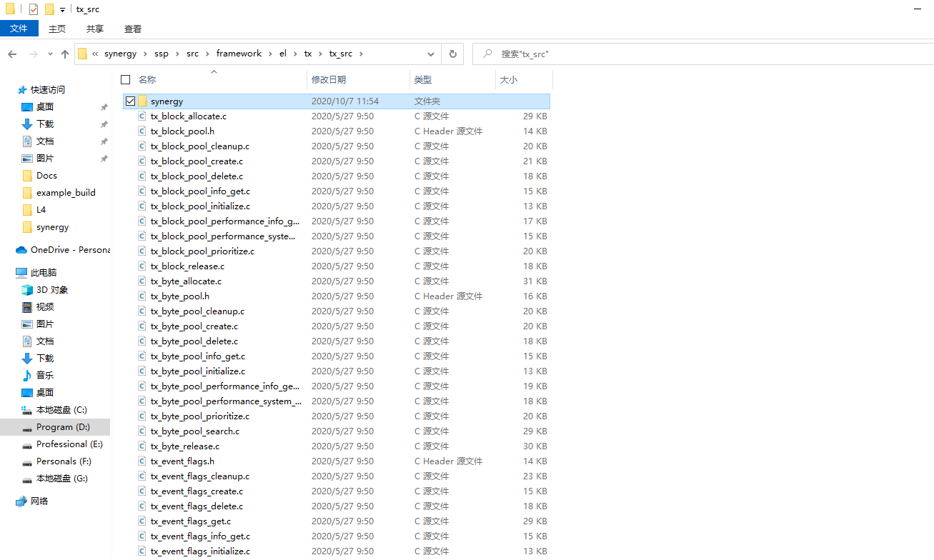The image size is (934, 560).
Task: Open 快速访问 in navigation pane
Action: click(x=47, y=89)
